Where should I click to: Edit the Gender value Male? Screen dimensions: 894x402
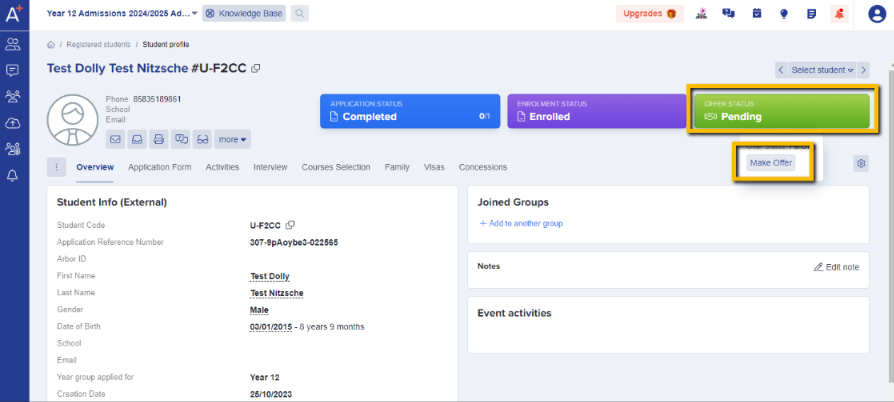pyautogui.click(x=259, y=310)
